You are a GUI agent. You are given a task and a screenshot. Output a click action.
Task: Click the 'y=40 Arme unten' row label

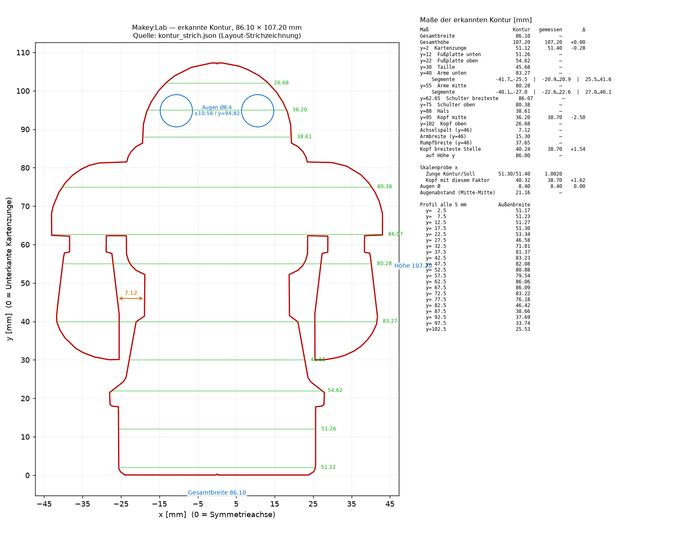[x=443, y=73]
